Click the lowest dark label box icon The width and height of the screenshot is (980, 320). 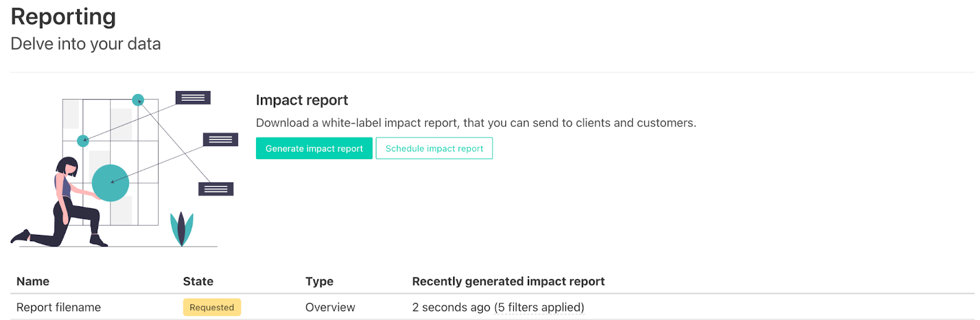(x=216, y=189)
